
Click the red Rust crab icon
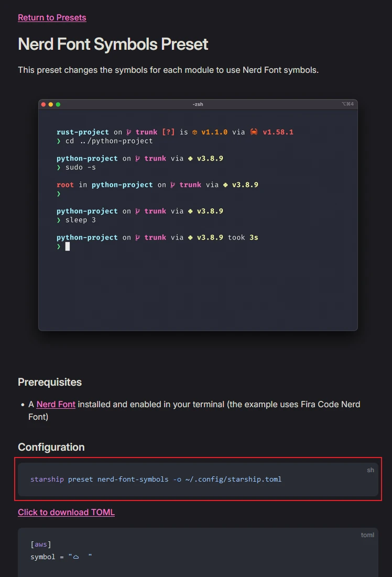[254, 132]
